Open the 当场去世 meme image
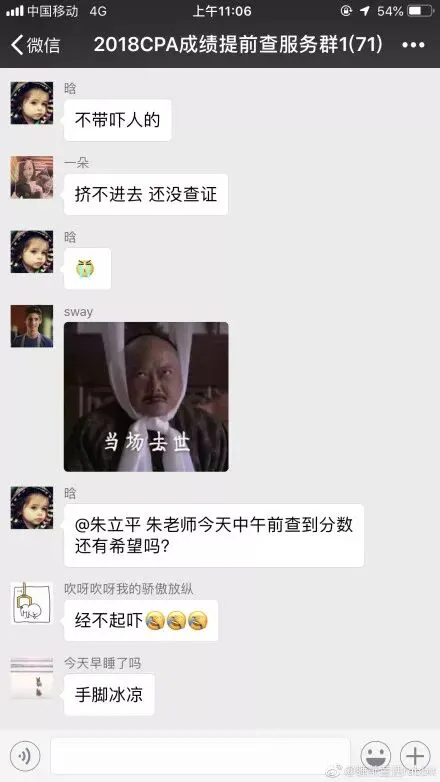This screenshot has height=782, width=440. (x=146, y=396)
